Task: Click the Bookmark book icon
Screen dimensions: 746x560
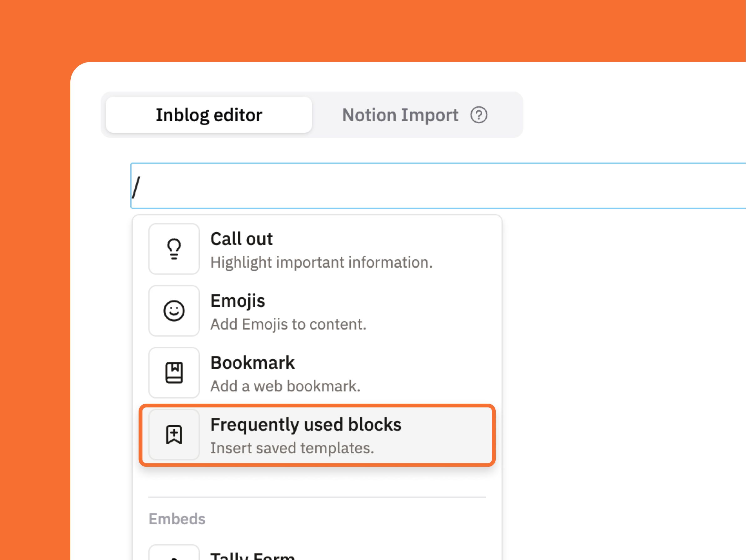Action: [x=174, y=372]
